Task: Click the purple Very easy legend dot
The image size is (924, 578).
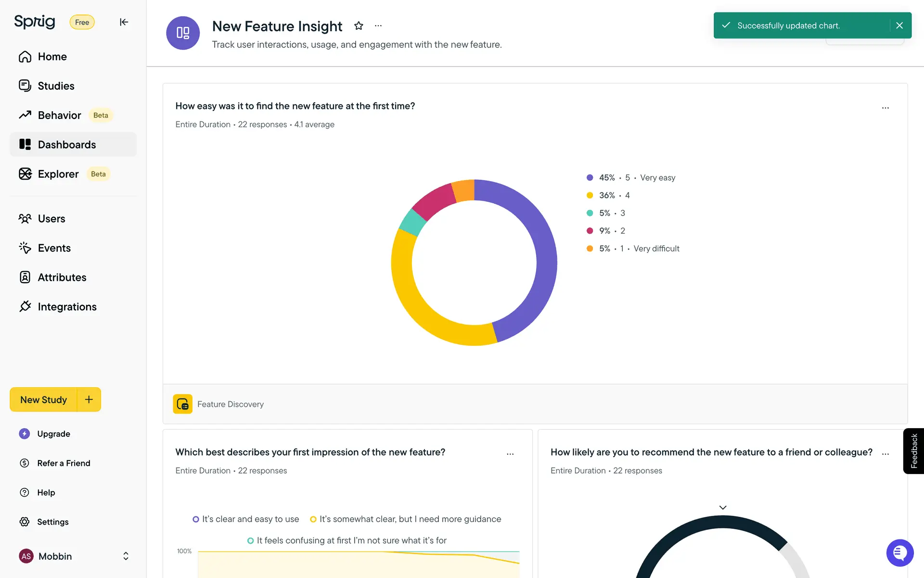Action: pos(590,178)
